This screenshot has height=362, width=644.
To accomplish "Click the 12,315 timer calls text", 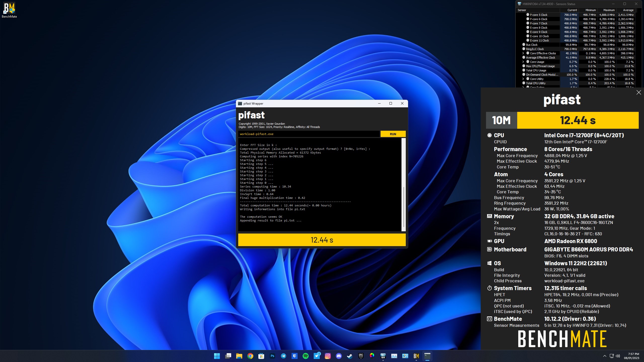I will 566,288.
